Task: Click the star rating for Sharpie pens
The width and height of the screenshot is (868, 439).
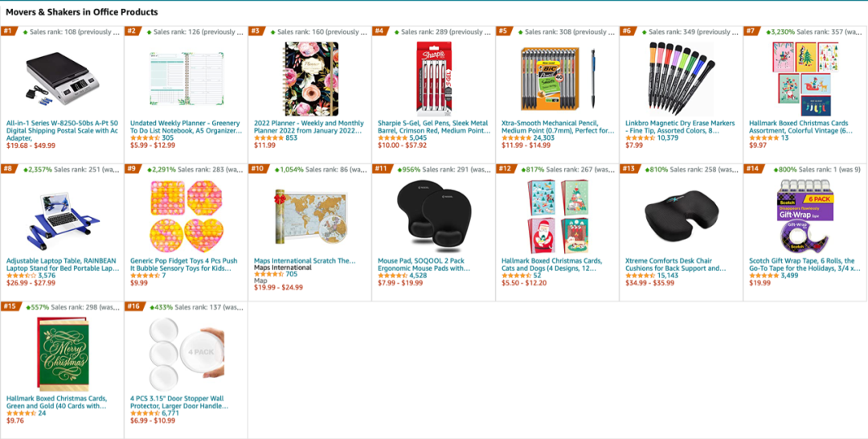Action: tap(391, 137)
